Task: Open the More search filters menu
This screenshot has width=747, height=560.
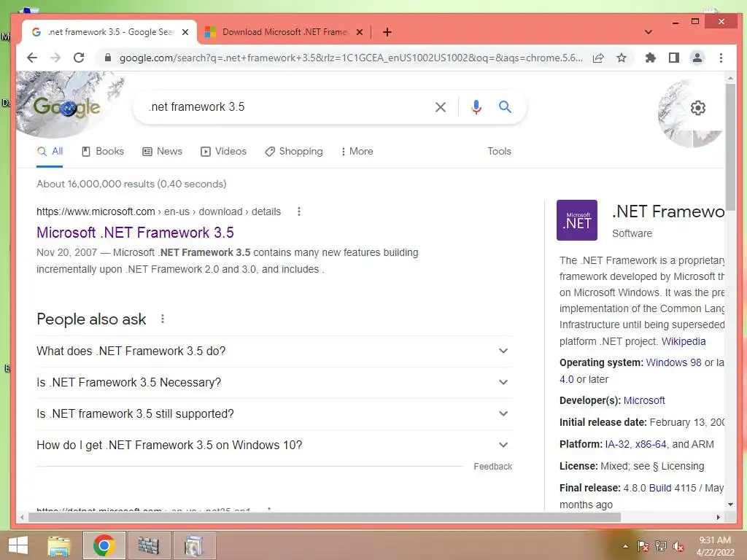Action: coord(357,152)
